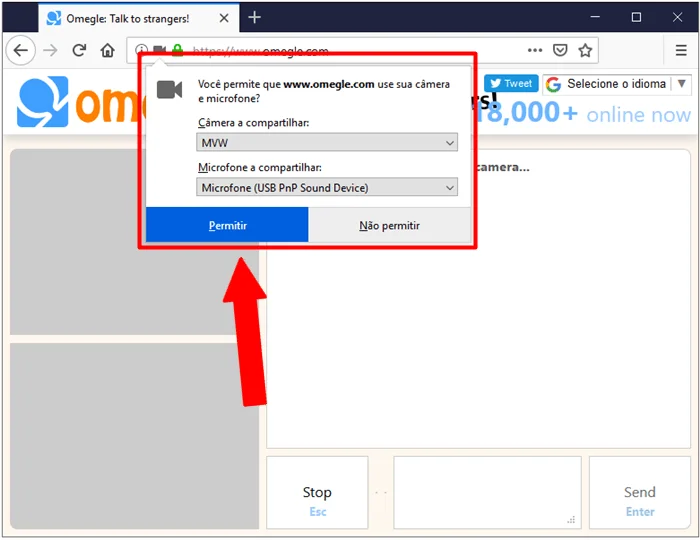Click the chat log area
Viewport: 700px width, 540px height.
(x=479, y=348)
